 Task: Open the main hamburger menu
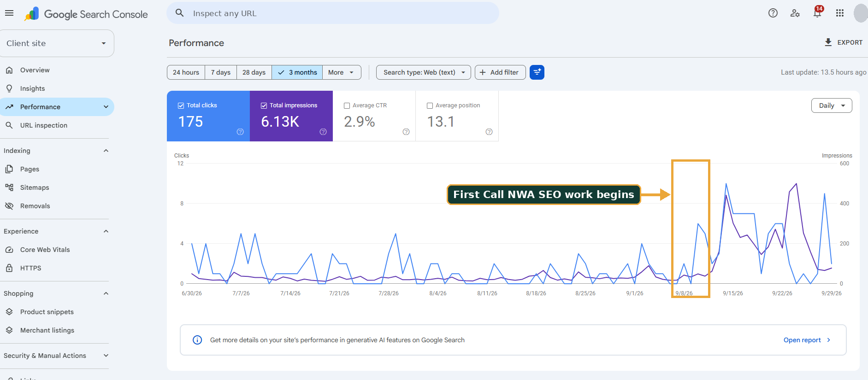tap(9, 13)
